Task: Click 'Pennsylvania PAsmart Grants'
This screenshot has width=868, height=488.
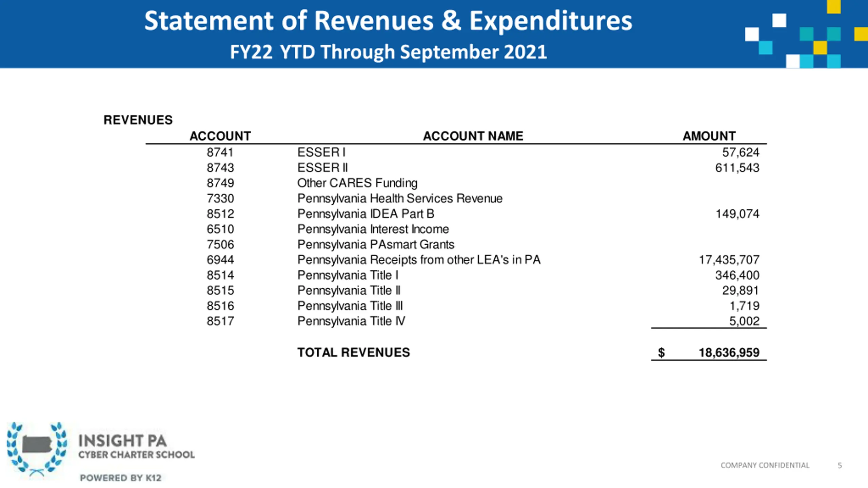Action: point(376,245)
